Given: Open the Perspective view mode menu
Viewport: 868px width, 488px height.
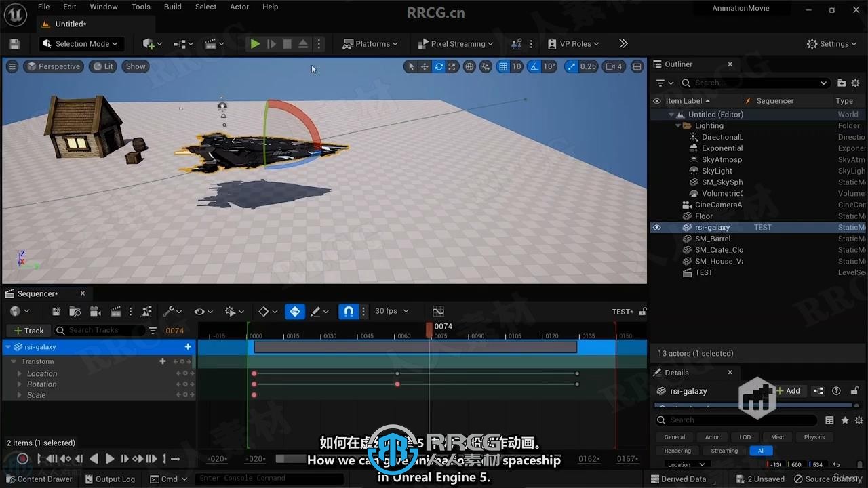Looking at the screenshot, I should 53,66.
